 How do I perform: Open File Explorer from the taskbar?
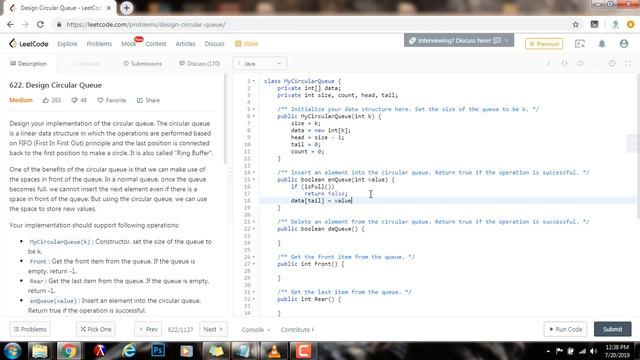40,351
